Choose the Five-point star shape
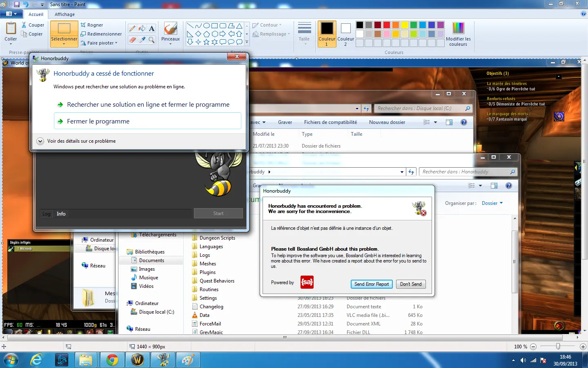The width and height of the screenshot is (588, 368). pyautogui.click(x=207, y=42)
